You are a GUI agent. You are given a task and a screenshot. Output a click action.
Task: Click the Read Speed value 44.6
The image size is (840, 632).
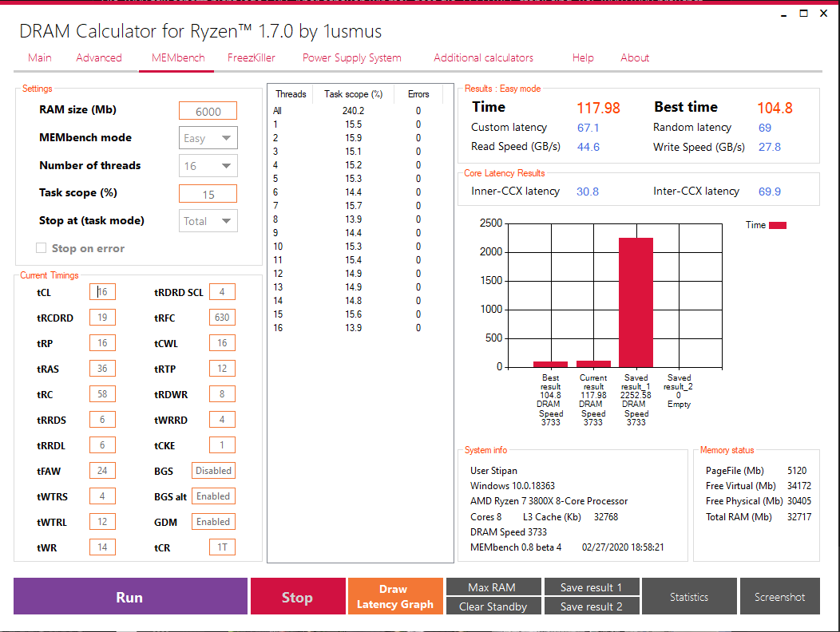tap(588, 147)
